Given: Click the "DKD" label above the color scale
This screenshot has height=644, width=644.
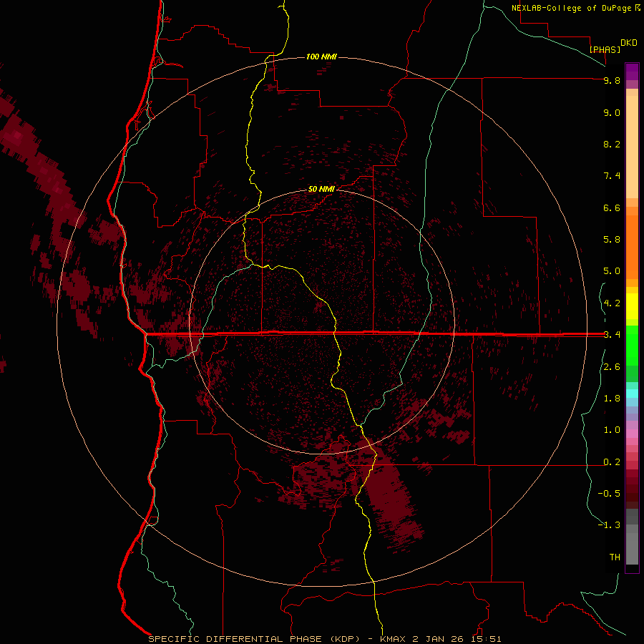Looking at the screenshot, I should coord(629,43).
